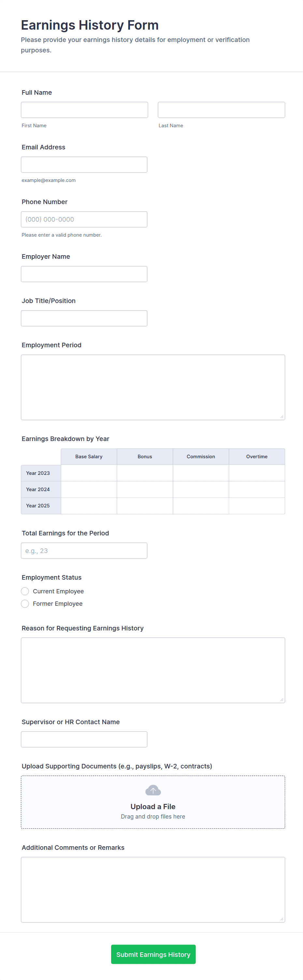Click Additional Comments or Remarks text area
This screenshot has height=980, width=303.
[x=153, y=890]
